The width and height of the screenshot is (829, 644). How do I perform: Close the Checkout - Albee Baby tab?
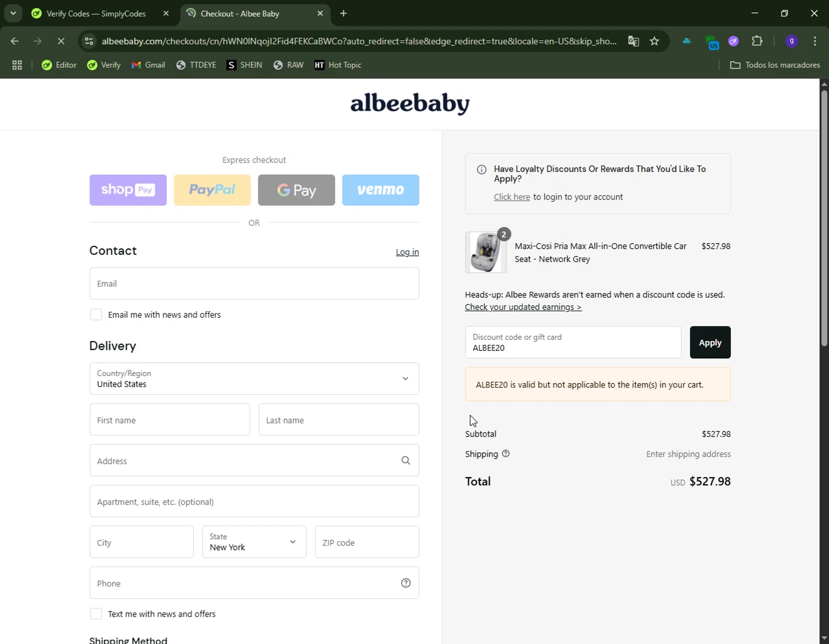tap(320, 14)
